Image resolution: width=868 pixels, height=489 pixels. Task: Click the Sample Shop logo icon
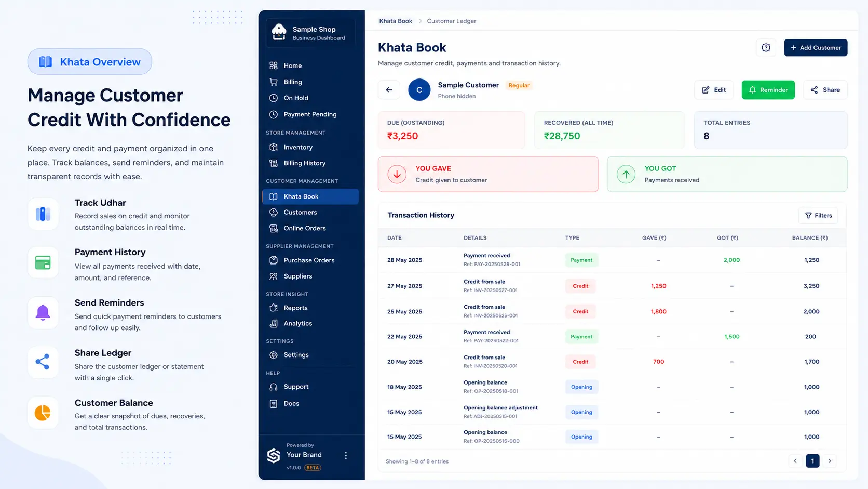(x=279, y=32)
